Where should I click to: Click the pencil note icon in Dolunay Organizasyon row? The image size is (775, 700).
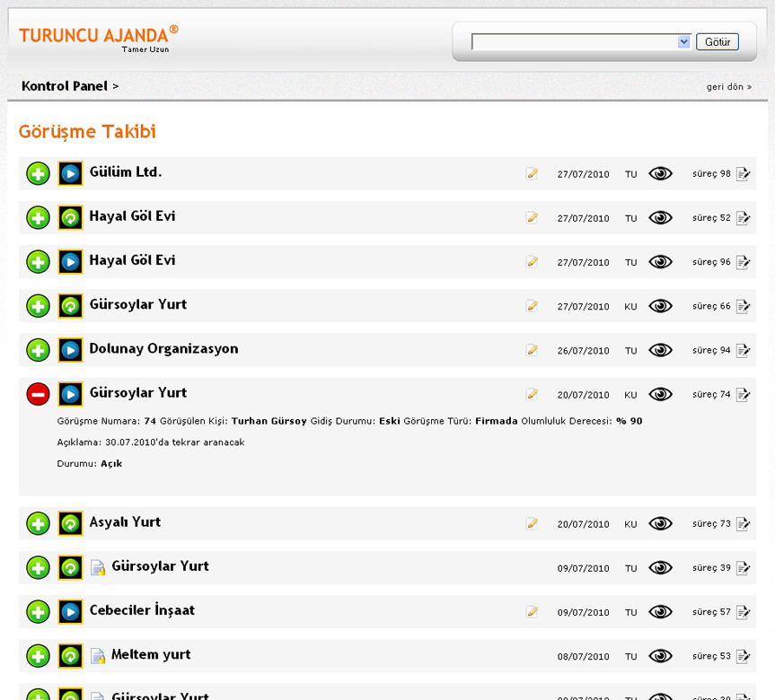tap(533, 350)
